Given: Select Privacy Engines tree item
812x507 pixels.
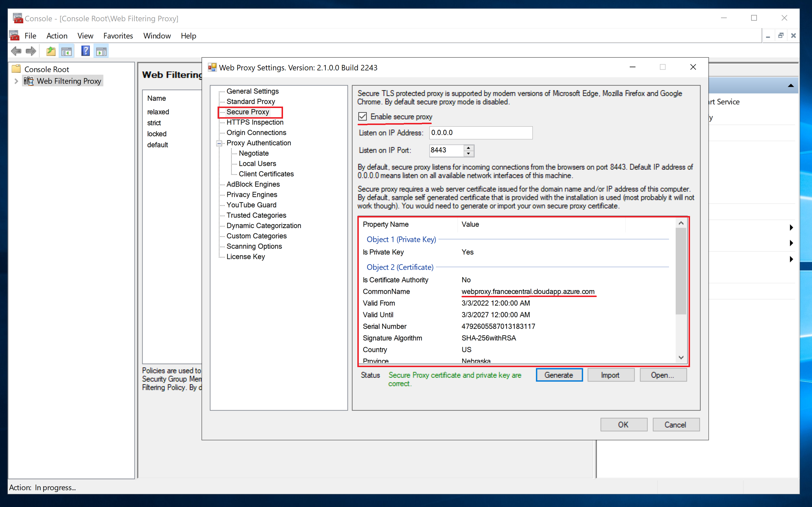Looking at the screenshot, I should click(251, 194).
